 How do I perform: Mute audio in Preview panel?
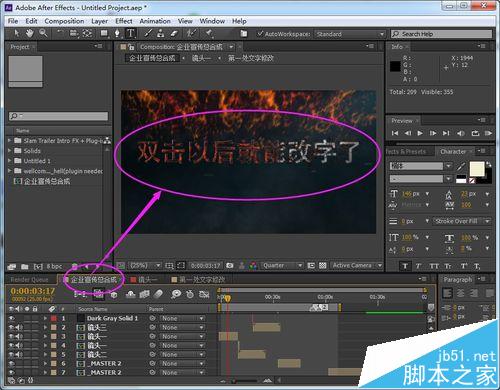click(461, 133)
